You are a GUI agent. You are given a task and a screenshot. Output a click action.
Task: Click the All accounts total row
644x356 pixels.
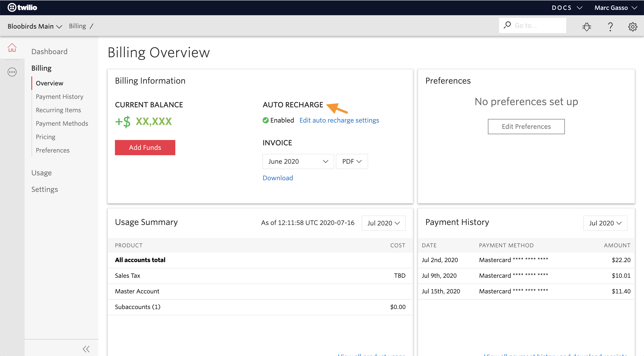pyautogui.click(x=260, y=260)
